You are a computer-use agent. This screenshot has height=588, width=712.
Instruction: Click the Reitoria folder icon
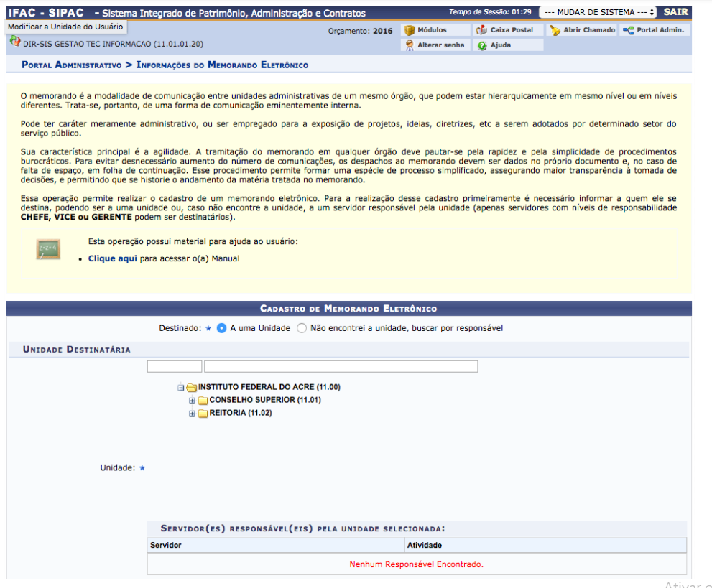click(x=203, y=414)
